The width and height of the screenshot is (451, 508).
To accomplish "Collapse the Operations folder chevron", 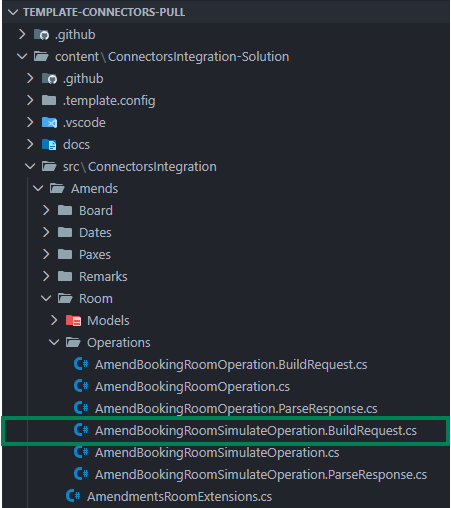I will [54, 342].
